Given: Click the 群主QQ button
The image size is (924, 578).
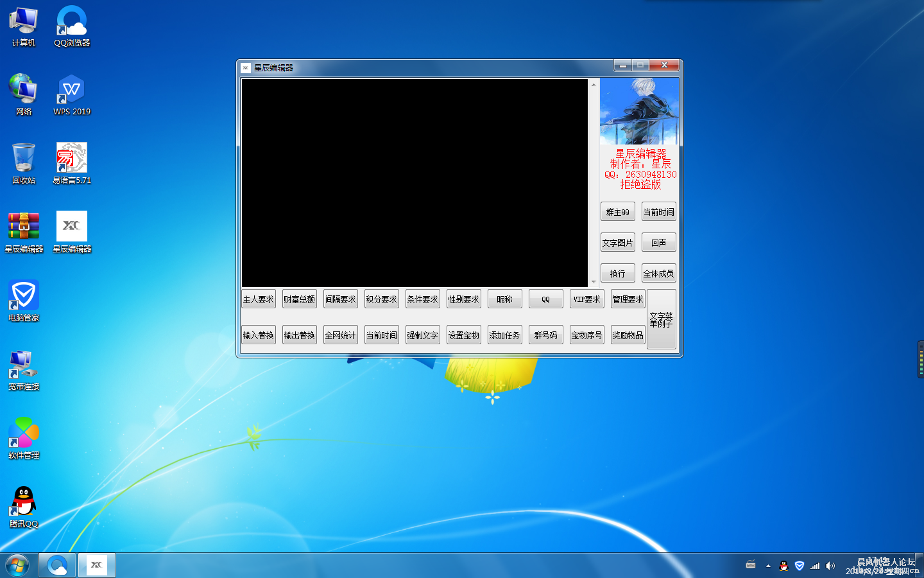Looking at the screenshot, I should pyautogui.click(x=617, y=212).
